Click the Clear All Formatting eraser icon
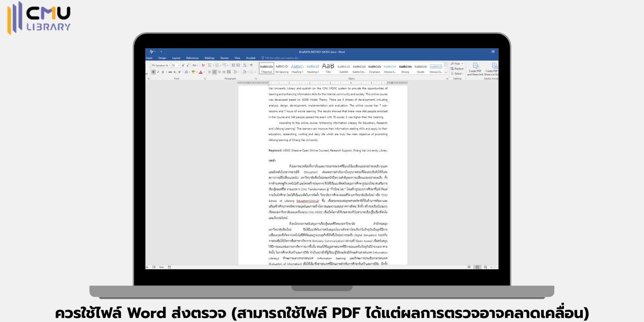 pyautogui.click(x=203, y=65)
